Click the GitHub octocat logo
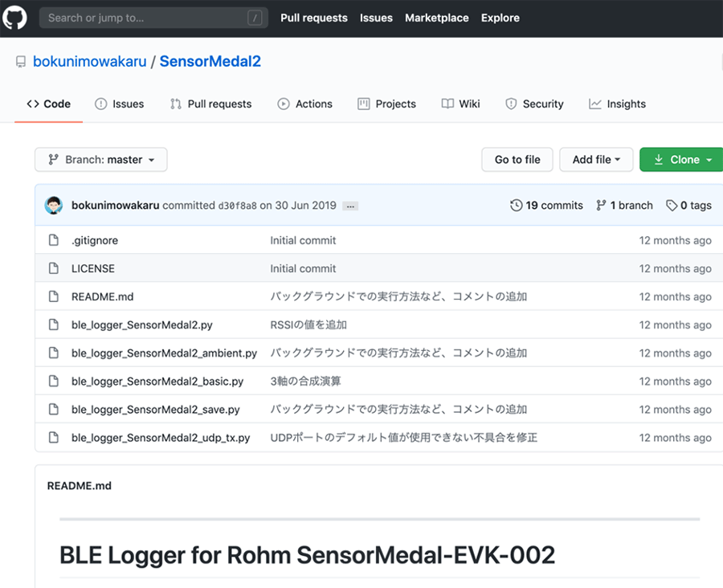 (14, 18)
